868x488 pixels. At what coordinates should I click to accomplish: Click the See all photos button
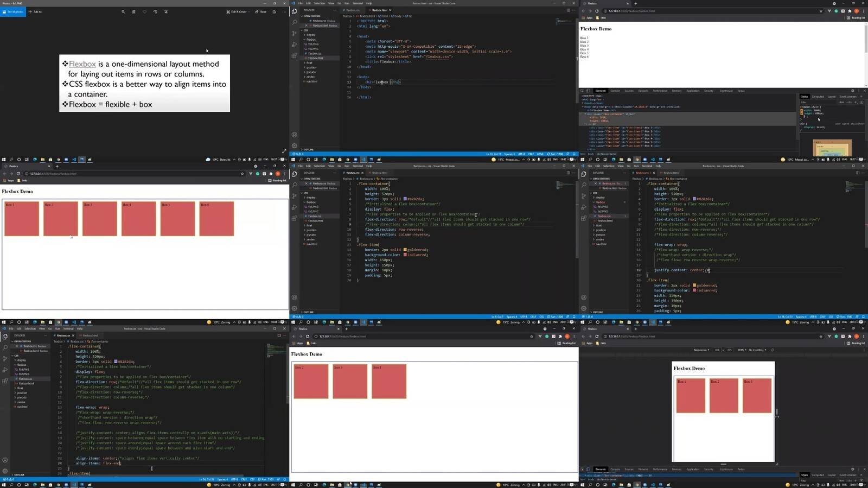[x=13, y=11]
